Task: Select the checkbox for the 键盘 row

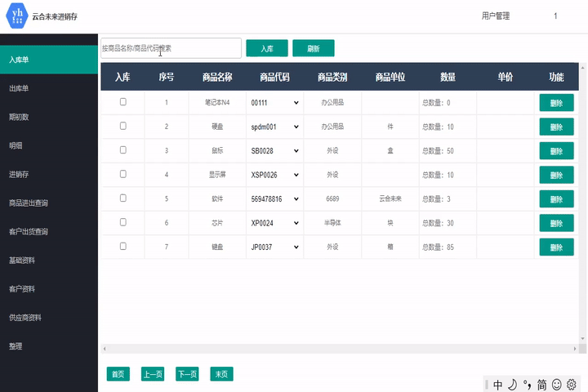Action: [x=123, y=246]
